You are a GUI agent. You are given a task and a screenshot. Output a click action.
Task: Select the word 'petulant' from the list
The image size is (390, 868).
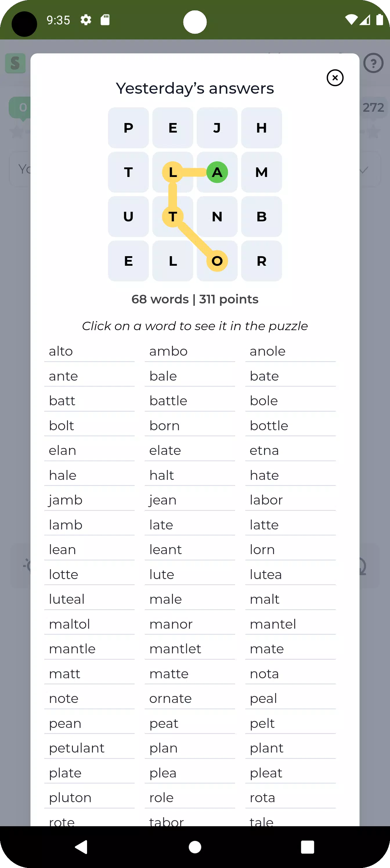pos(77,748)
